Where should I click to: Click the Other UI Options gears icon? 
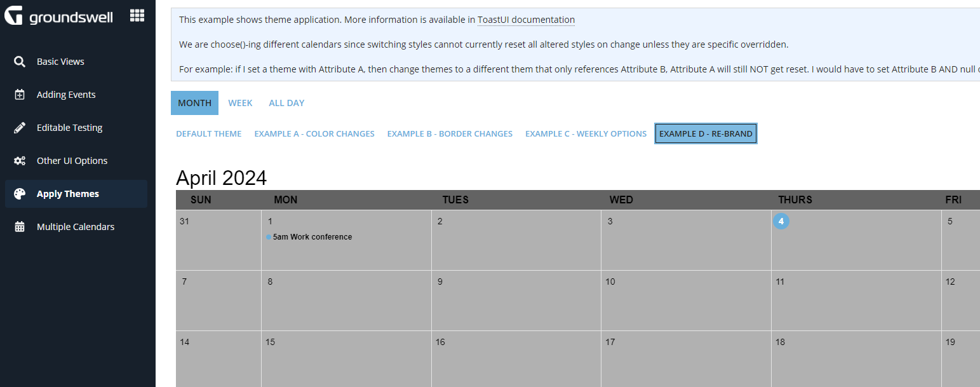click(20, 161)
